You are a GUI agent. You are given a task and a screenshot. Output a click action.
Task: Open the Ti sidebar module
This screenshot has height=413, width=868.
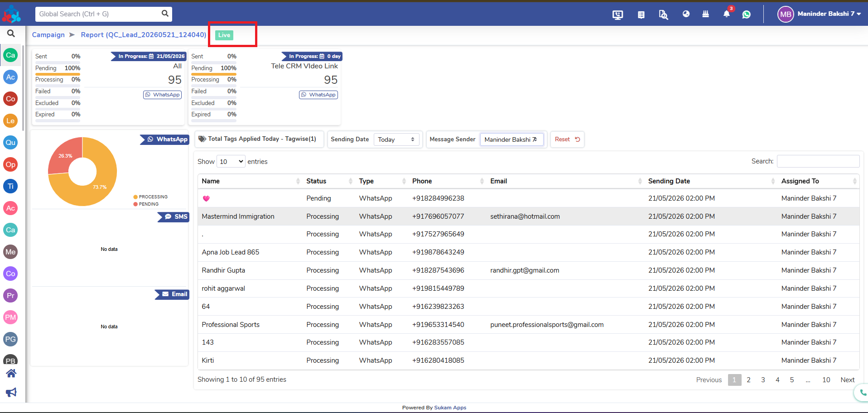10,186
